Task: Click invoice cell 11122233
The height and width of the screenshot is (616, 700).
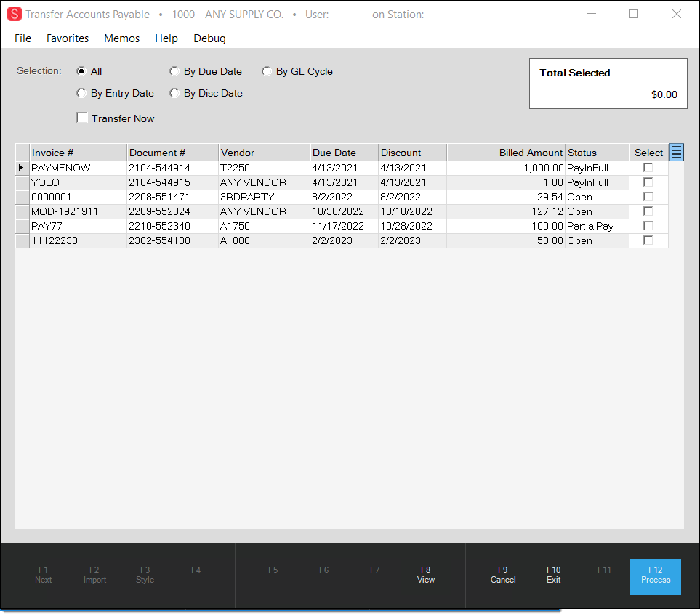Action: (78, 241)
